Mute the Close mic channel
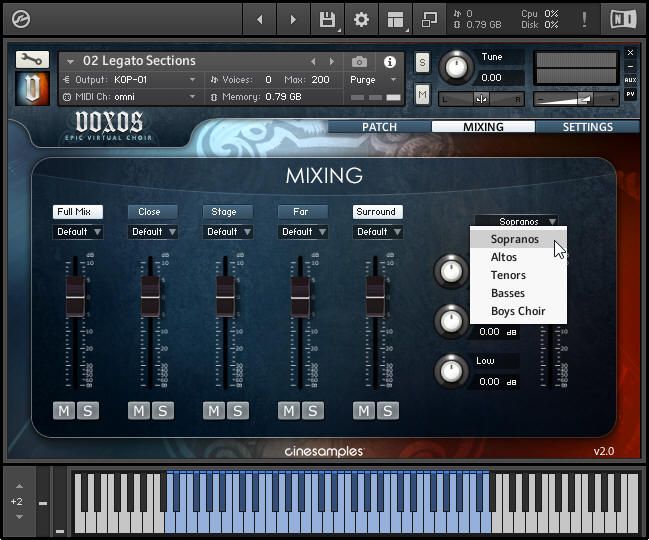The height and width of the screenshot is (540, 649). (x=139, y=411)
